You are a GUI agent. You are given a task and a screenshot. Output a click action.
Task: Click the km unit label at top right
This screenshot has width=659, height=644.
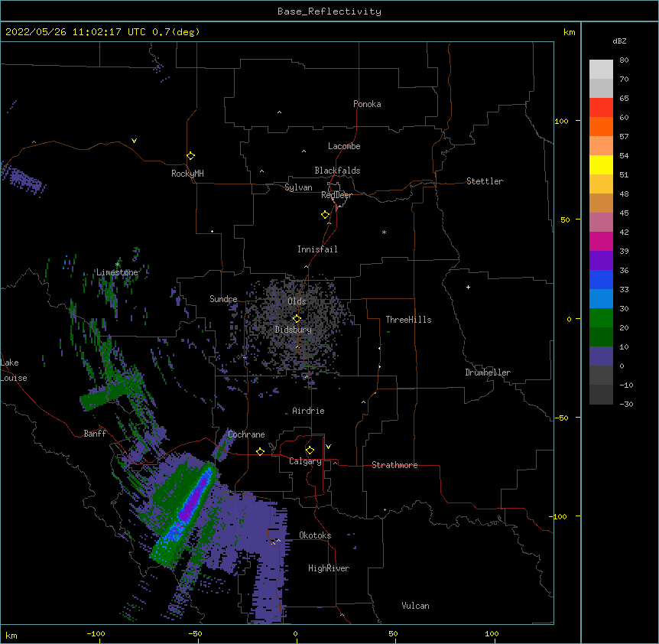[569, 32]
